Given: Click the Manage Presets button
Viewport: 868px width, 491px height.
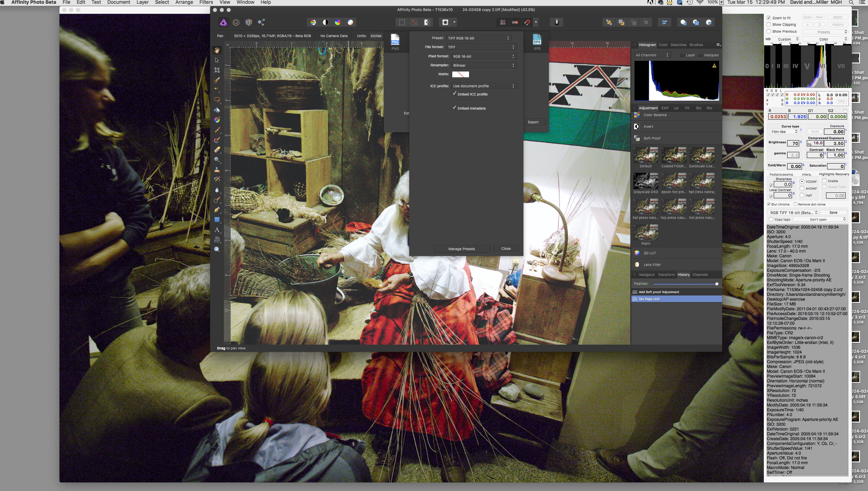Looking at the screenshot, I should pos(461,249).
